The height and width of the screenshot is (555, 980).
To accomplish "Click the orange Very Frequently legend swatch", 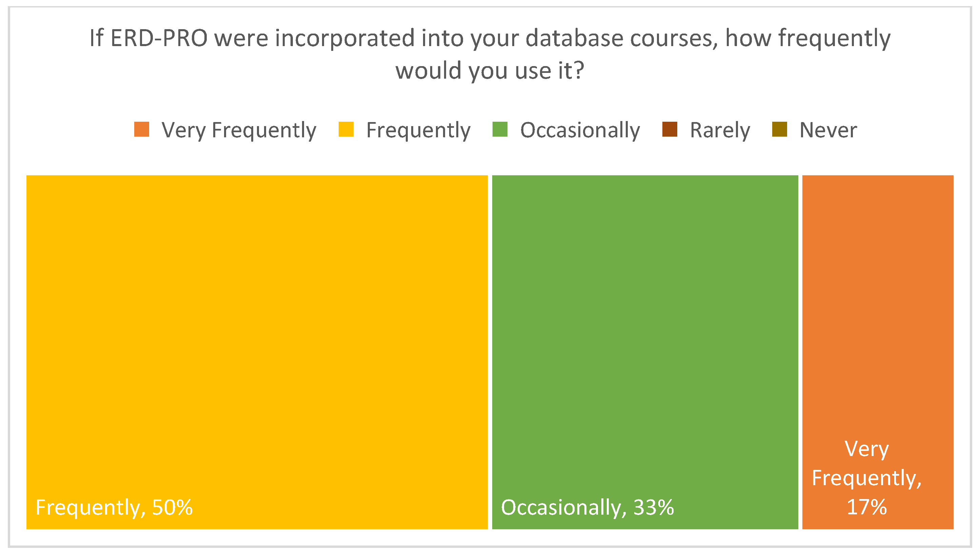I will pos(141,129).
